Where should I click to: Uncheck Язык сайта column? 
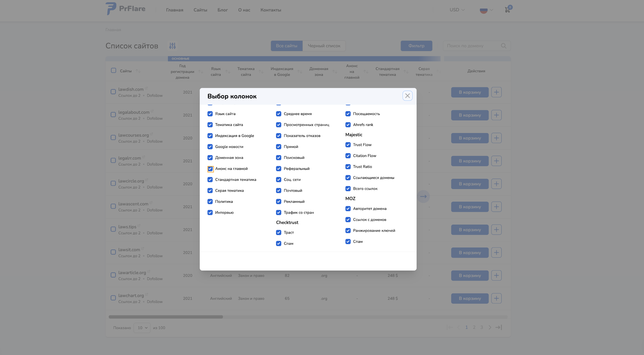pos(210,114)
